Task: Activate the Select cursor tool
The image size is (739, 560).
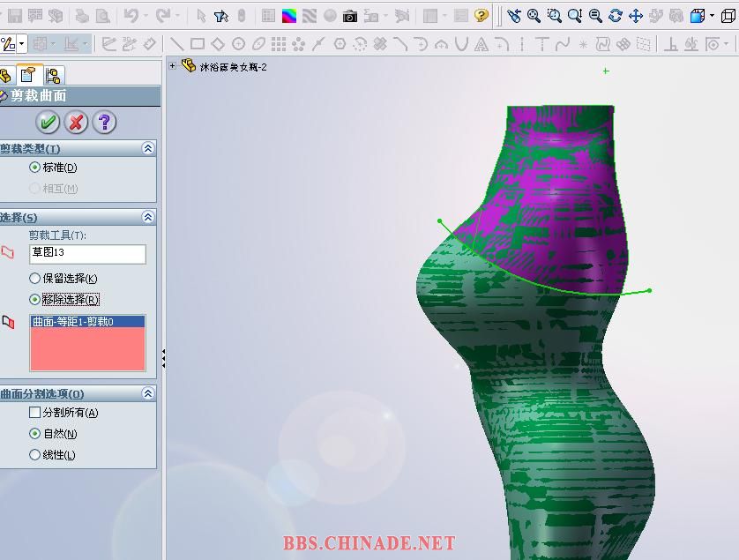Action: point(201,16)
